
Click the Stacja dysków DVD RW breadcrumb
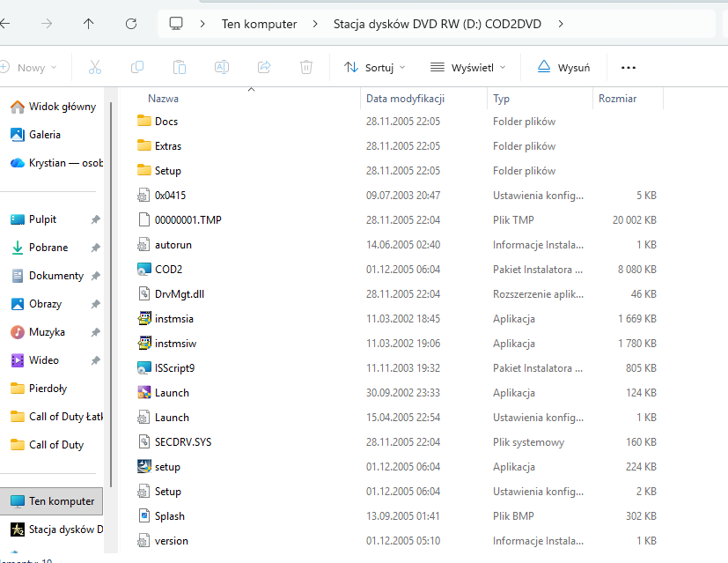pyautogui.click(x=438, y=24)
